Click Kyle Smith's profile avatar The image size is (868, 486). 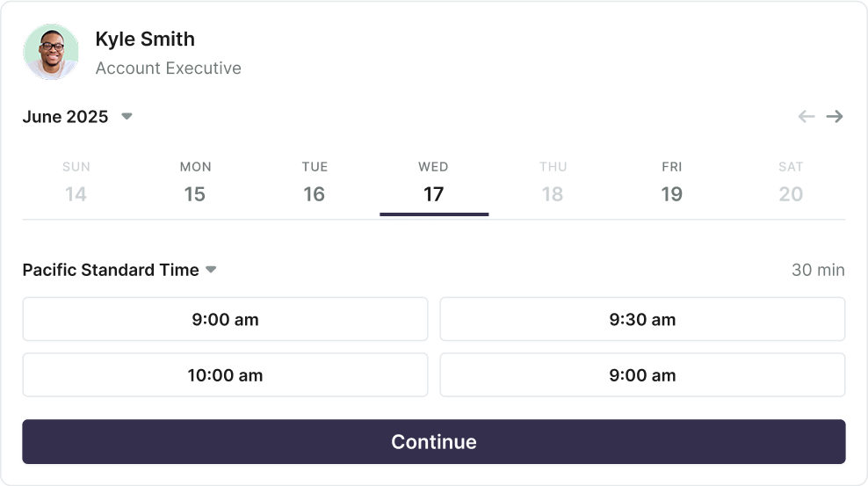click(51, 52)
